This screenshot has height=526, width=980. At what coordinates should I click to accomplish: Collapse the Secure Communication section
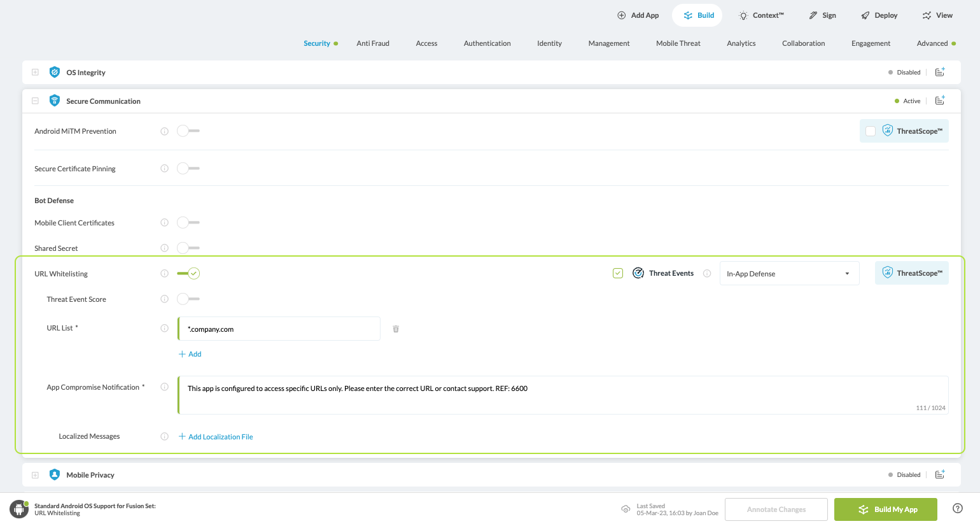(35, 101)
